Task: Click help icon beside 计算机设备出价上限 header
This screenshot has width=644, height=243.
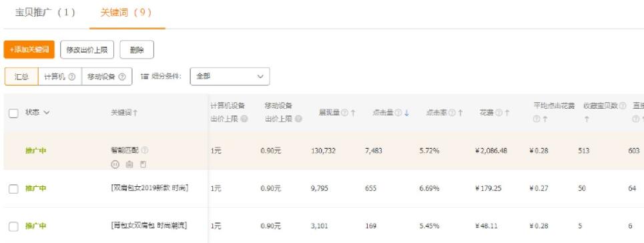Action: tap(244, 119)
